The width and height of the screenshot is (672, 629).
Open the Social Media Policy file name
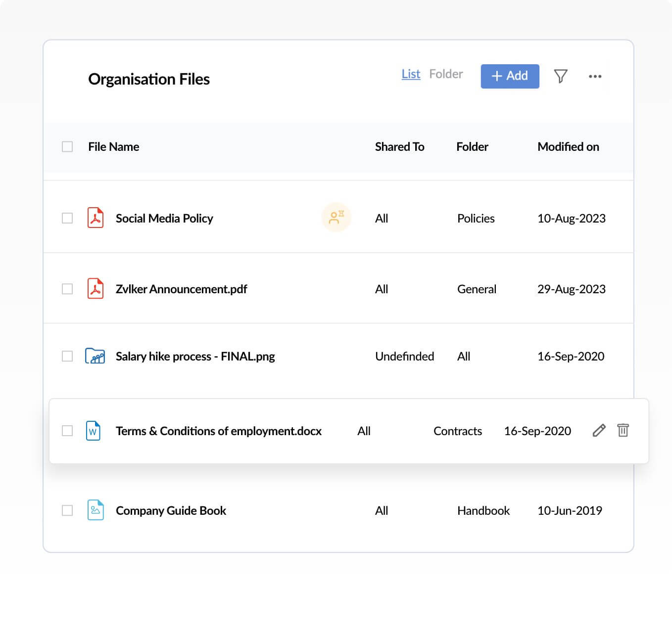click(164, 218)
